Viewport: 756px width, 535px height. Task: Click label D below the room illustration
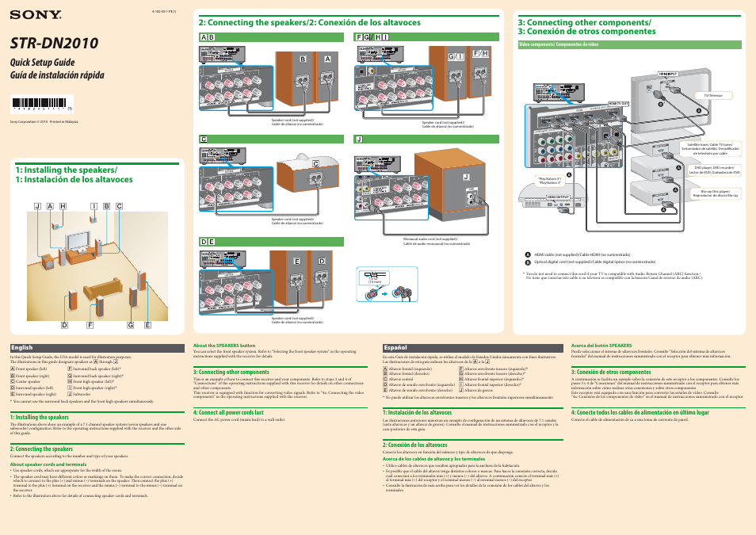click(65, 325)
